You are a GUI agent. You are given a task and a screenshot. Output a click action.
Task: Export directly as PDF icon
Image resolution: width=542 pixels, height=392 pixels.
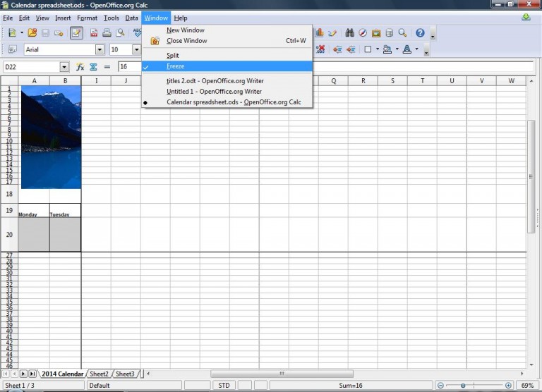tap(94, 33)
